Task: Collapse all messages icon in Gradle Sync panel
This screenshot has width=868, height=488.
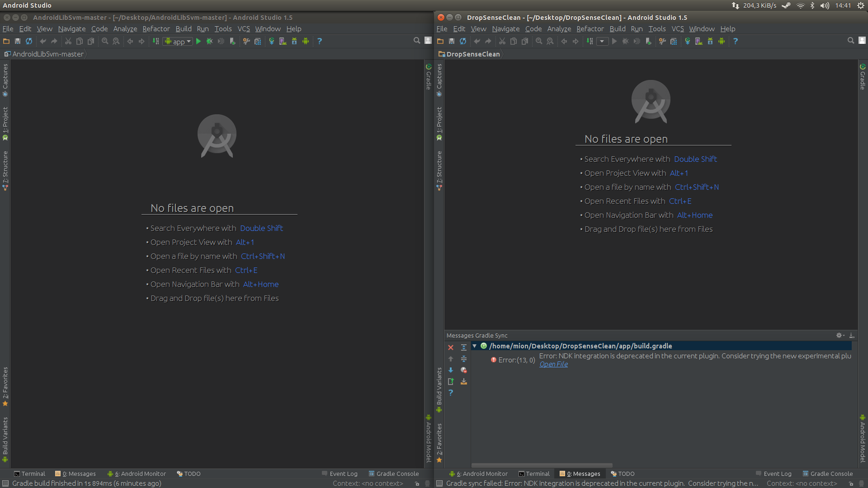Action: click(464, 359)
